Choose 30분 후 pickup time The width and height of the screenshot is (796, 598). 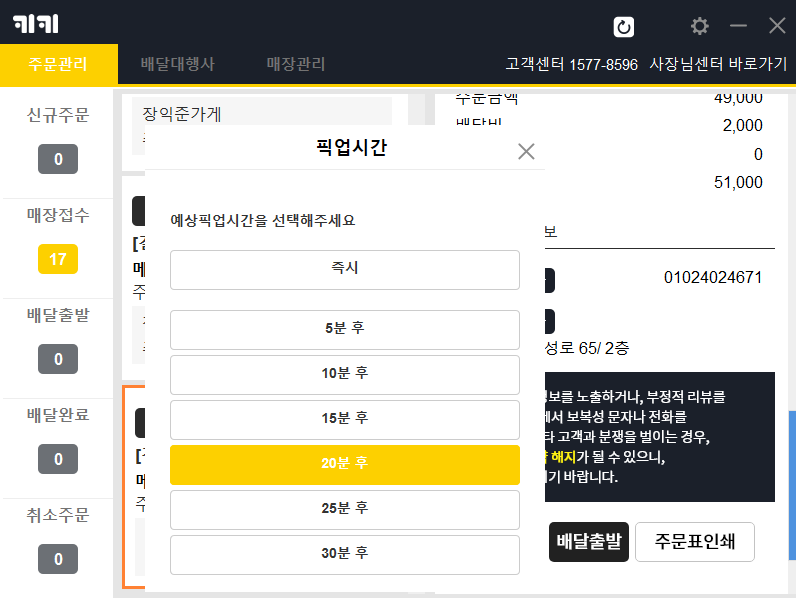point(345,555)
